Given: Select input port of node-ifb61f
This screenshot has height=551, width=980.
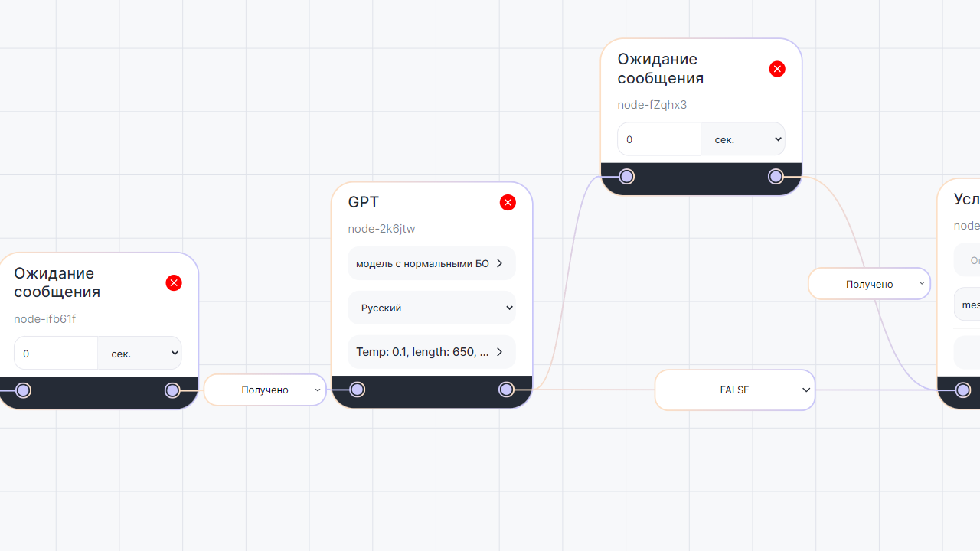Looking at the screenshot, I should tap(24, 390).
